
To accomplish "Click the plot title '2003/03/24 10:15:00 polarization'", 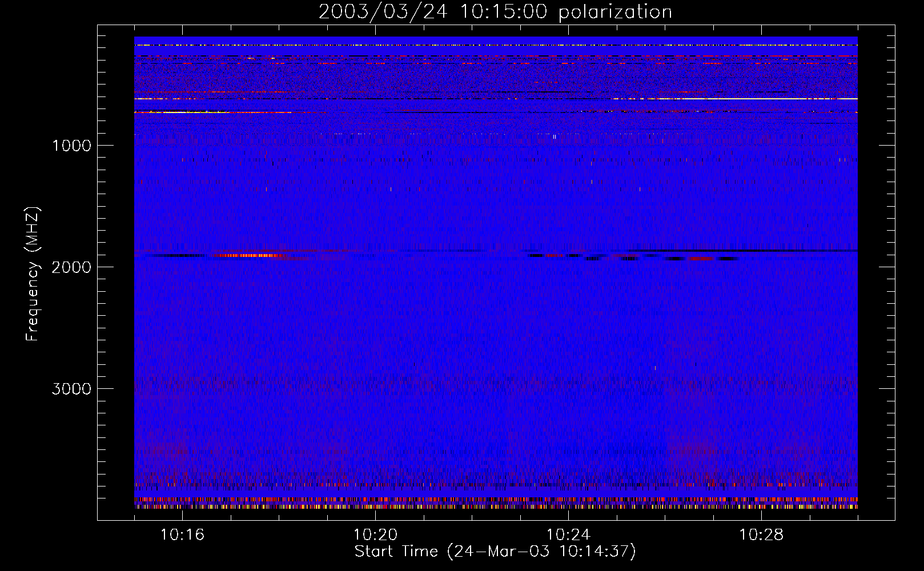I will coord(495,12).
